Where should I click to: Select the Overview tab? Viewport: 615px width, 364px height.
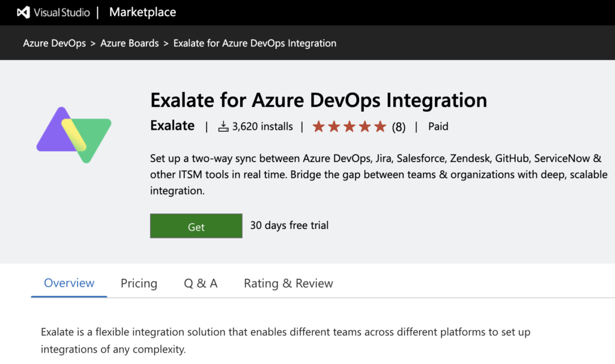pos(69,283)
